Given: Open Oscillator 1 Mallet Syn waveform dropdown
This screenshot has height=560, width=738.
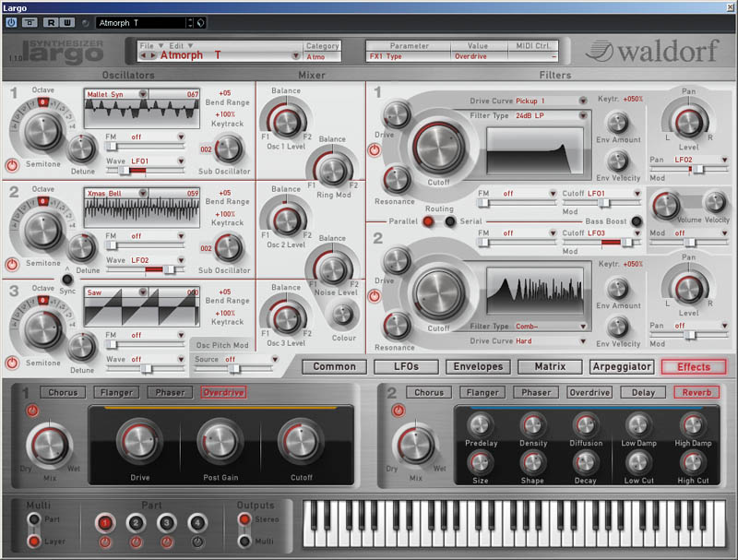Looking at the screenshot, I should point(142,94).
